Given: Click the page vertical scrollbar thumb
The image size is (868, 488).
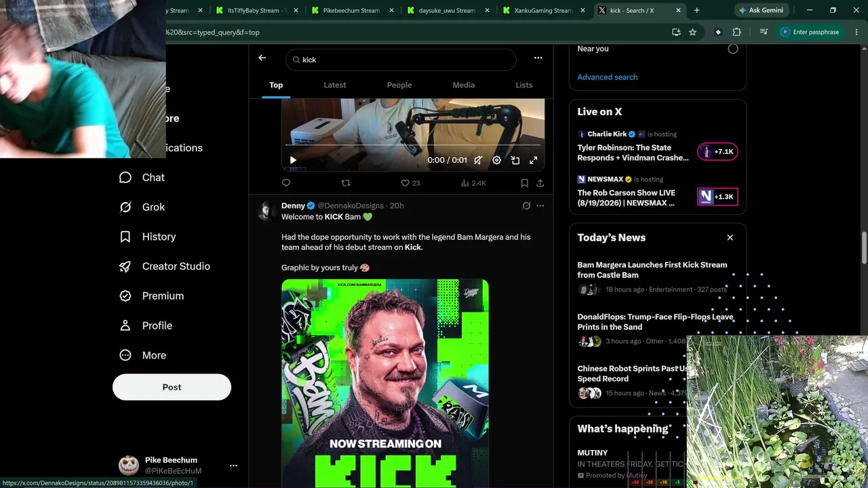Looking at the screenshot, I should 865,249.
